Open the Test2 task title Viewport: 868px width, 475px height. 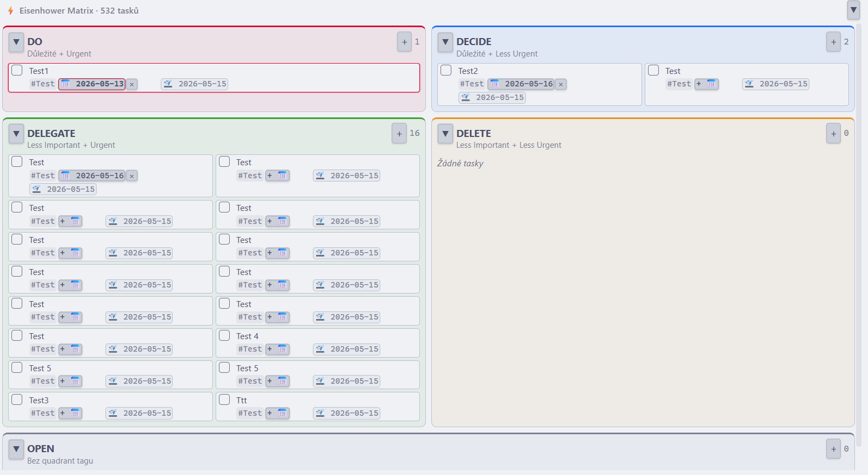(x=468, y=71)
